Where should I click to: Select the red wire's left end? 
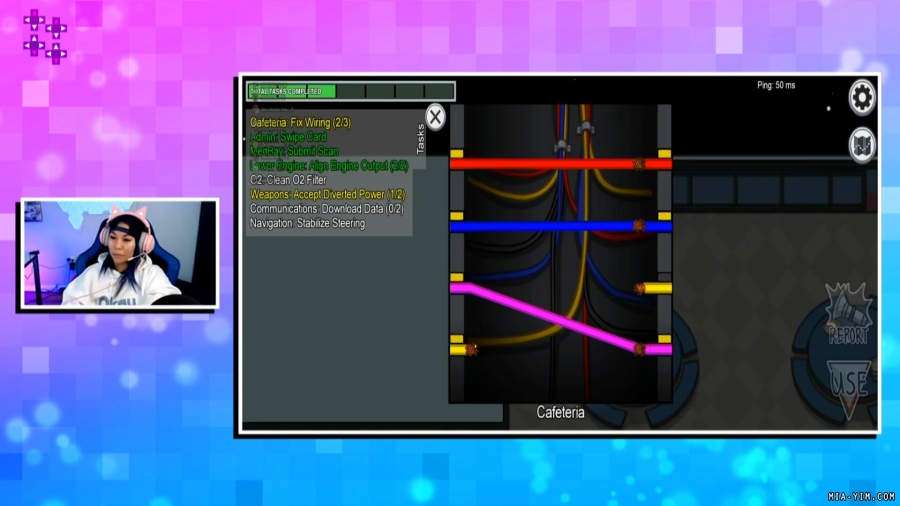(457, 164)
